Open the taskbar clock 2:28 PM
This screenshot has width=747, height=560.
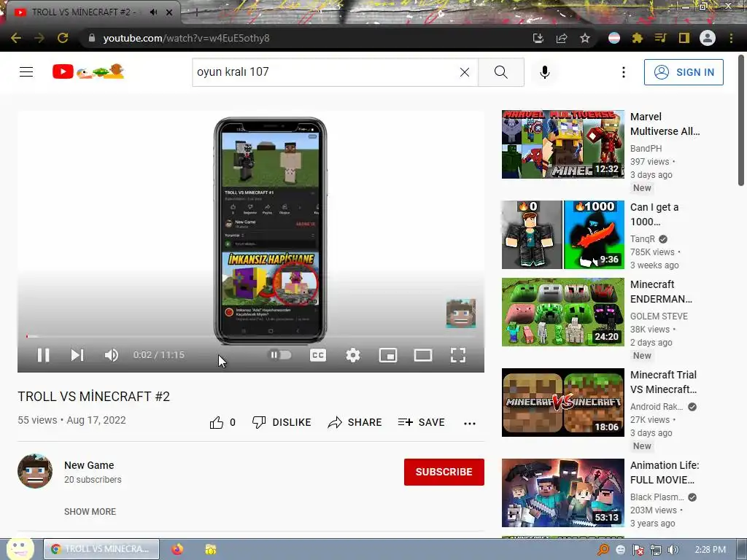[711, 550]
